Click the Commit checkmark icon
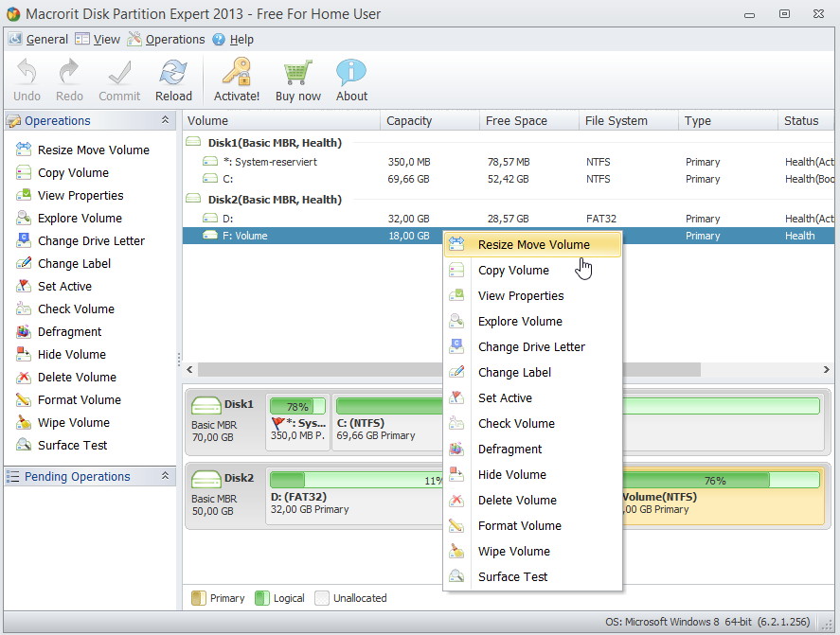840x635 pixels. pyautogui.click(x=119, y=80)
